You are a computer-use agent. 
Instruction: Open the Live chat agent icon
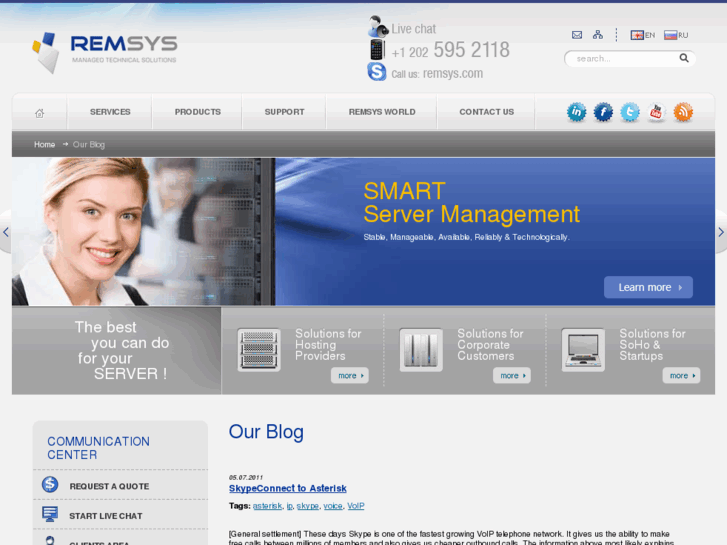coord(377,26)
